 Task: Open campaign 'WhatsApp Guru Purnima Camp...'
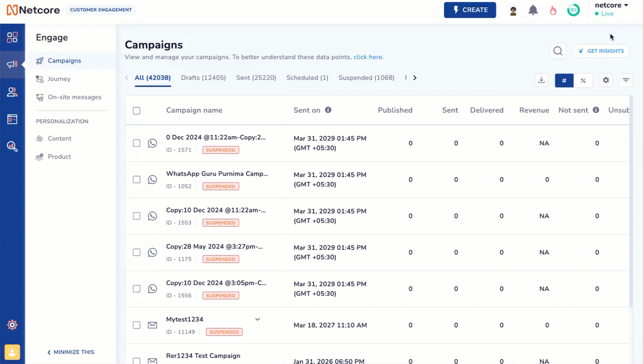coord(217,173)
